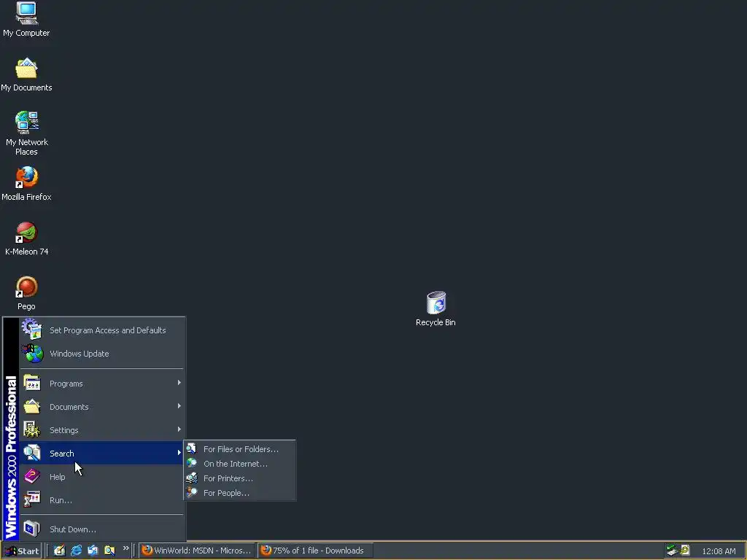Launch Internet Explorer from Quick Launch
This screenshot has width=747, height=560.
pos(76,551)
